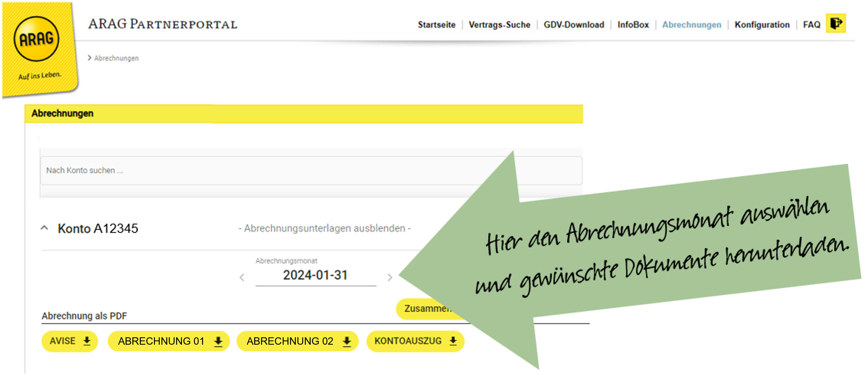The image size is (868, 377).
Task: Go to next Abrechnungsmonat with right arrow
Action: pos(390,278)
